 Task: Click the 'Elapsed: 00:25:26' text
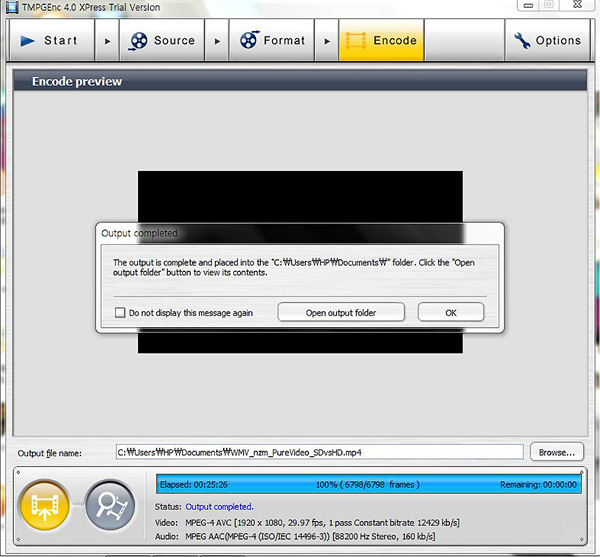[x=194, y=485]
